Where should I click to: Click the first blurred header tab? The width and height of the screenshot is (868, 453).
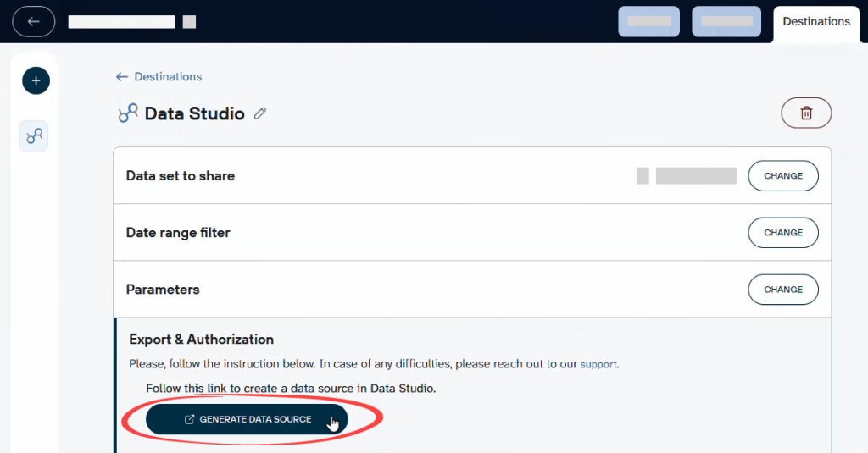coord(648,21)
